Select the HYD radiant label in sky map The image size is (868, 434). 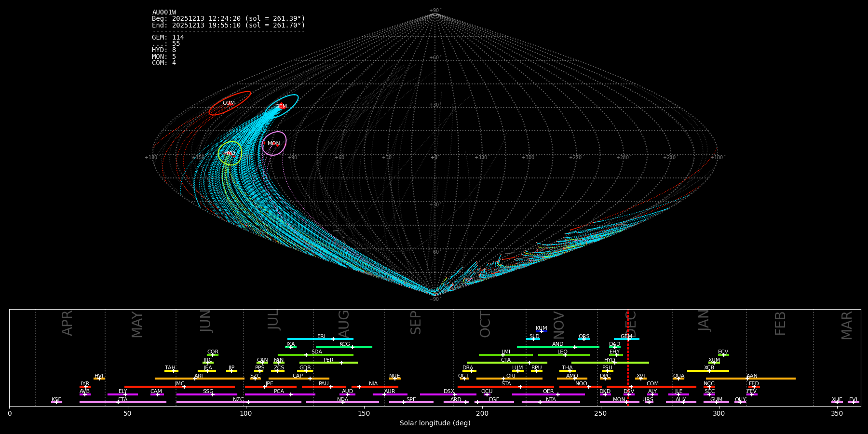[x=230, y=153]
